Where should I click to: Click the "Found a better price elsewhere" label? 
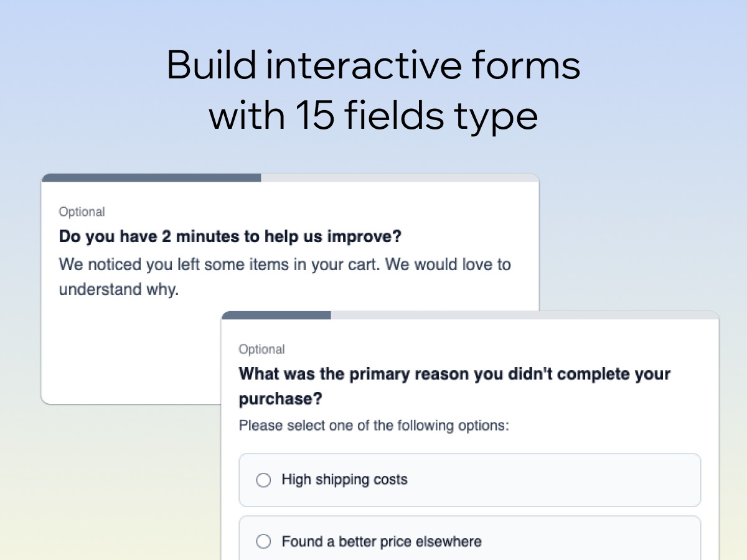(381, 541)
